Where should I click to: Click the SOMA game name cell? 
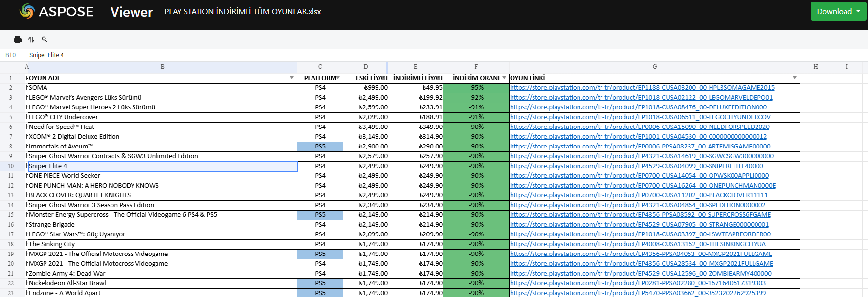pyautogui.click(x=163, y=88)
